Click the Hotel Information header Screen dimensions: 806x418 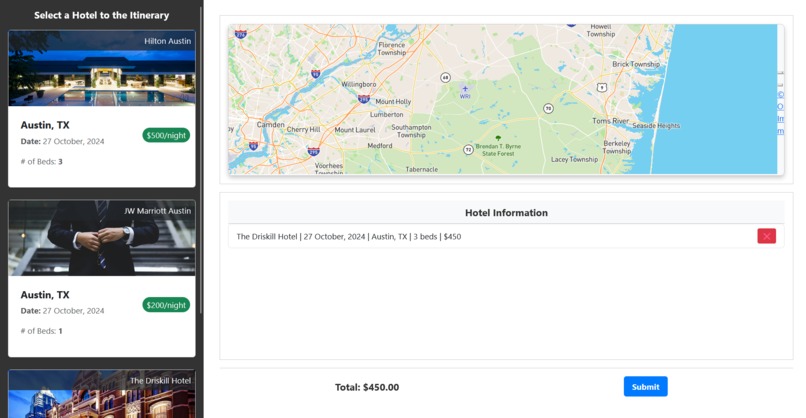click(x=506, y=213)
